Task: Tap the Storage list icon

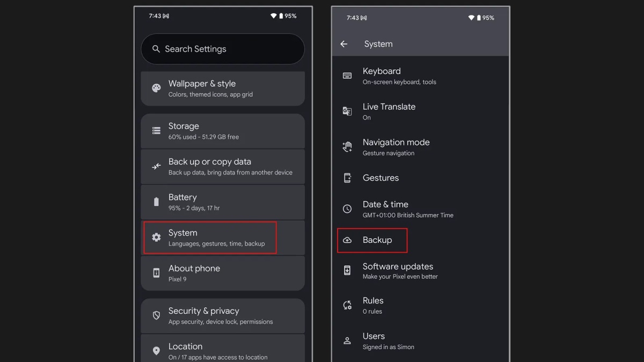Action: tap(156, 131)
